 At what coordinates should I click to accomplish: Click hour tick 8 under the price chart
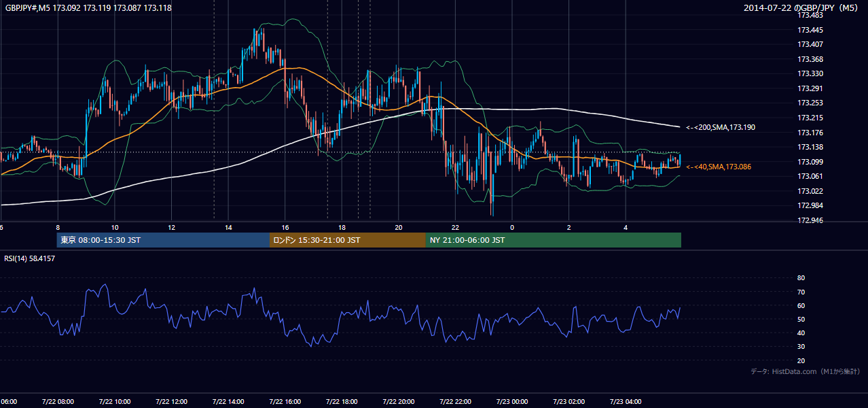click(x=58, y=227)
